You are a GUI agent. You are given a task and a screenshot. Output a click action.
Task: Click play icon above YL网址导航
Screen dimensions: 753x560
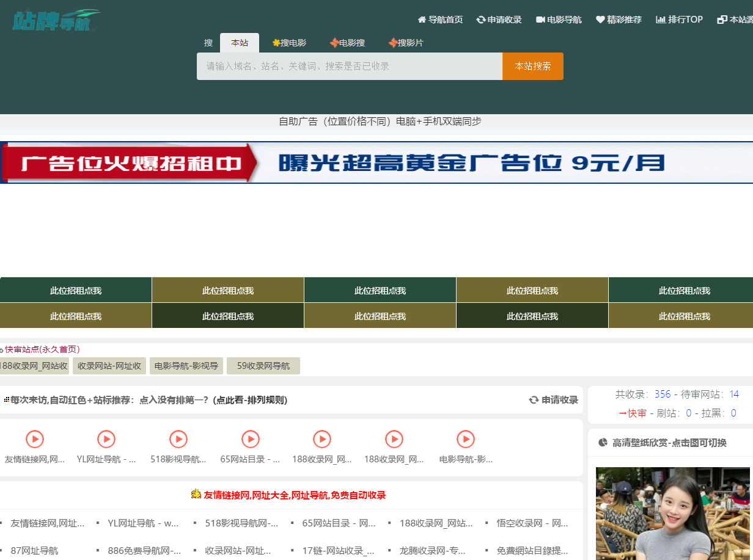[106, 439]
